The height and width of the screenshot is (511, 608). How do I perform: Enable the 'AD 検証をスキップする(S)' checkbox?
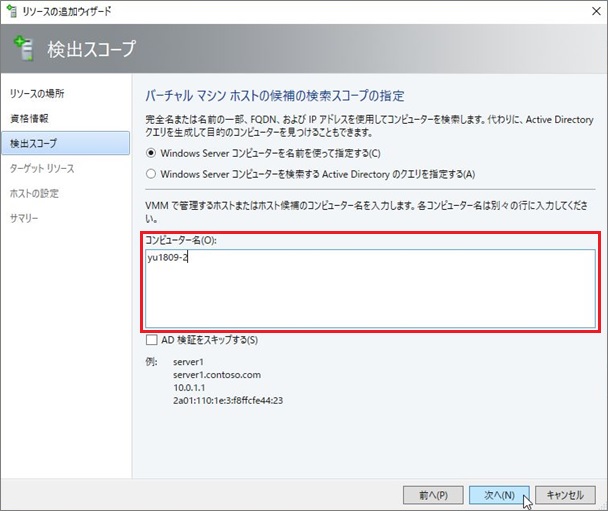(151, 340)
